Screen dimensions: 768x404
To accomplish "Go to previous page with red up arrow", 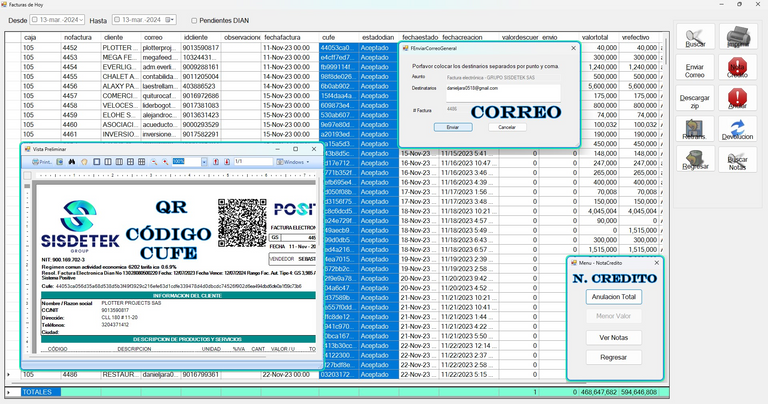I will click(216, 162).
